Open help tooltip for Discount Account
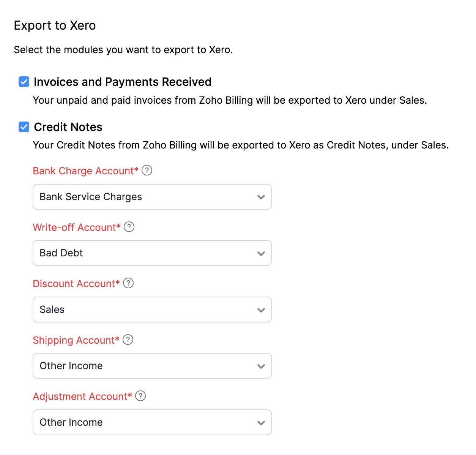Image resolution: width=476 pixels, height=455 pixels. [128, 283]
